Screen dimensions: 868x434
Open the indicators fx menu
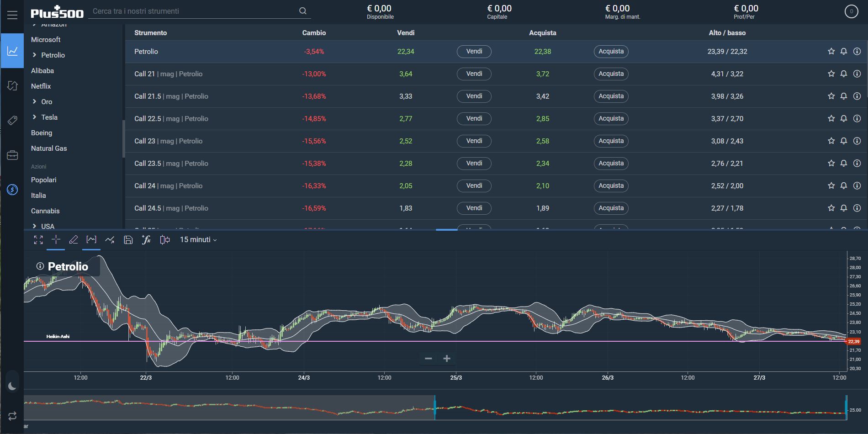coord(146,240)
